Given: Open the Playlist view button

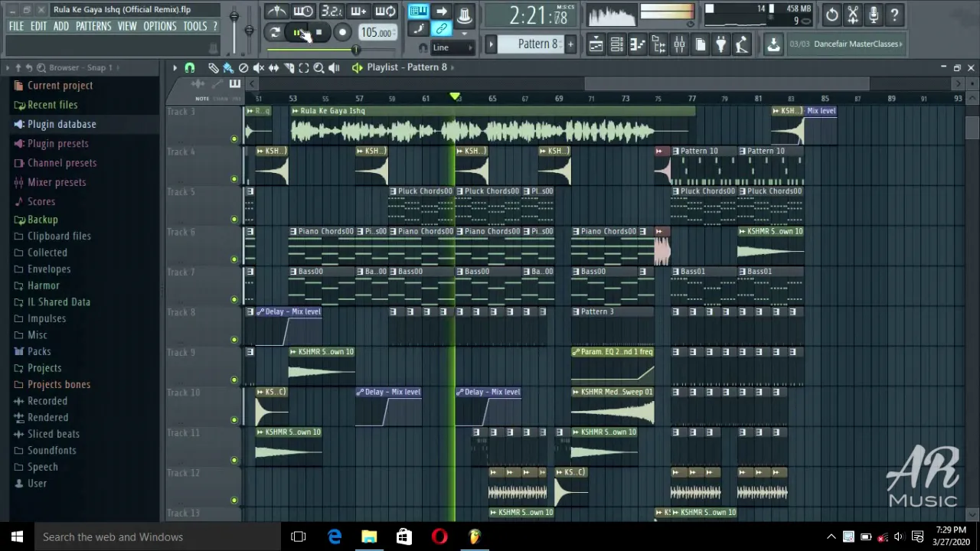Looking at the screenshot, I should tap(596, 44).
